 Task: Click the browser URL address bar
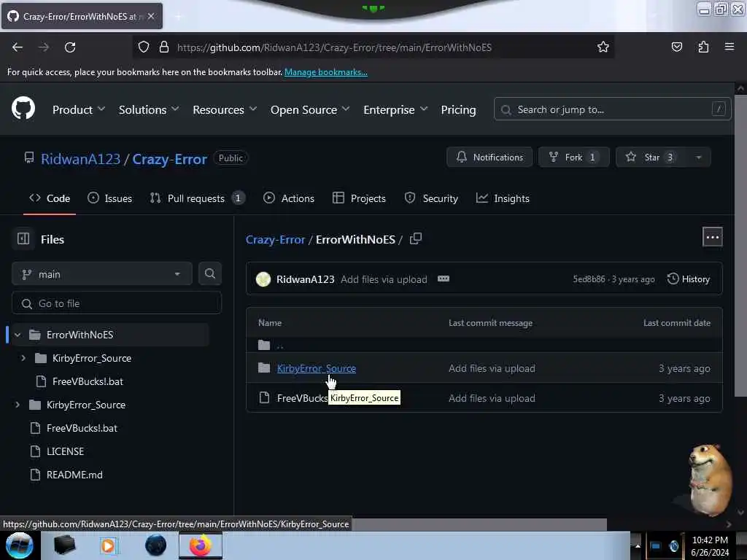click(x=374, y=47)
